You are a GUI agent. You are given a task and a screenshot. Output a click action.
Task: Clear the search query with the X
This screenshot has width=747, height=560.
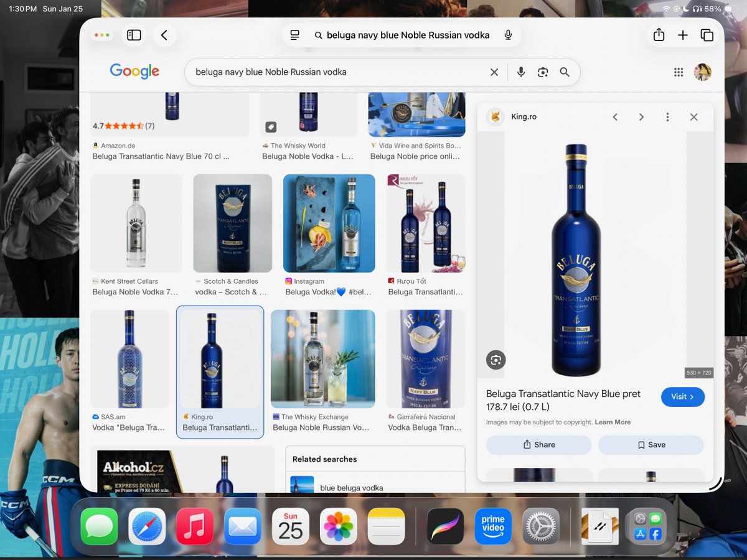pyautogui.click(x=494, y=72)
